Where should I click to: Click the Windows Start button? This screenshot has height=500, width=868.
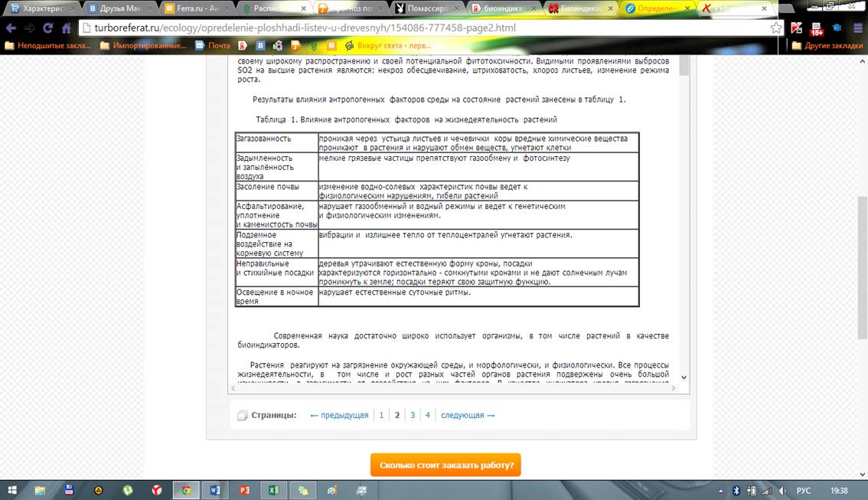coord(12,490)
